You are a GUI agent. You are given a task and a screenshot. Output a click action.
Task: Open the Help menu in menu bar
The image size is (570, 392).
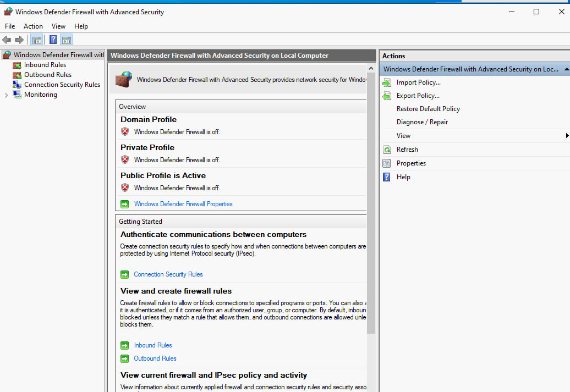[x=81, y=26]
